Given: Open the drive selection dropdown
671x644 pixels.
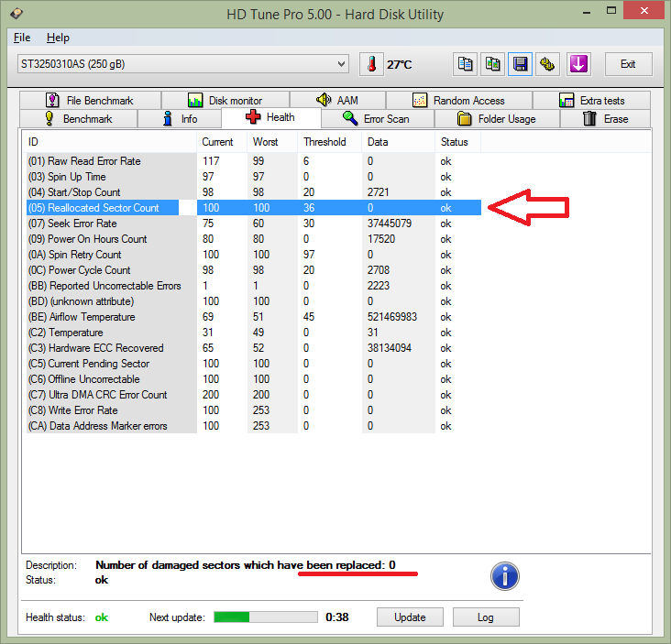Looking at the screenshot, I should coord(183,64).
